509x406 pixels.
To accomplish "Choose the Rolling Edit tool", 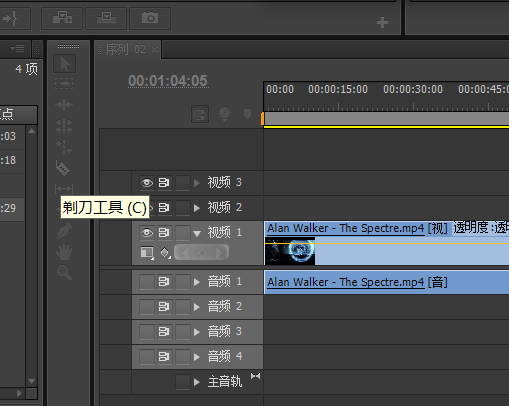I will coord(64,126).
